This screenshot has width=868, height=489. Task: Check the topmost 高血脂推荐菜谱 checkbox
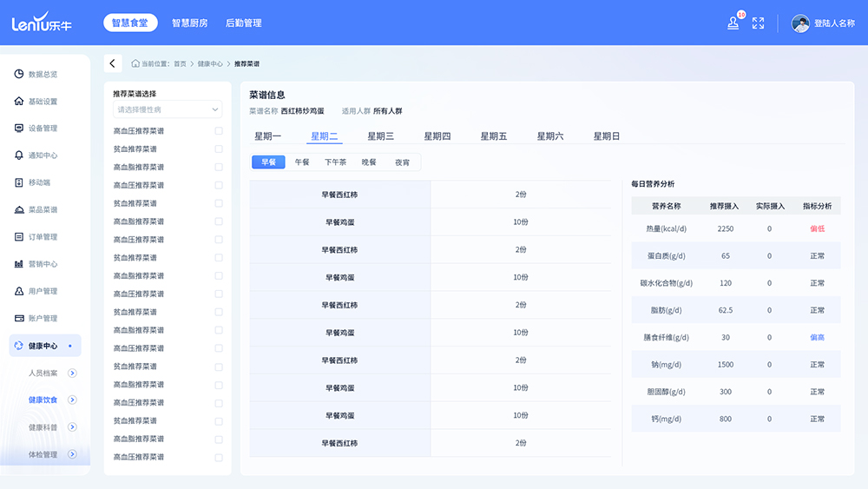[219, 167]
